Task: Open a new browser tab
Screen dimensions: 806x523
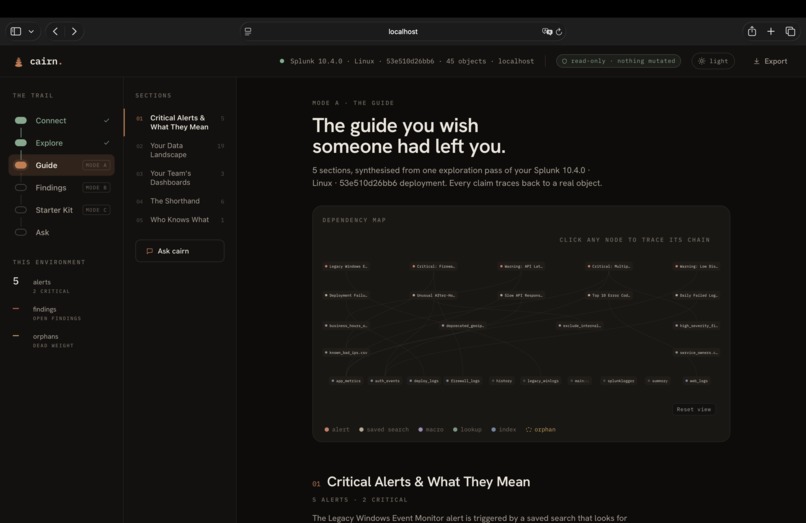Action: click(x=771, y=31)
